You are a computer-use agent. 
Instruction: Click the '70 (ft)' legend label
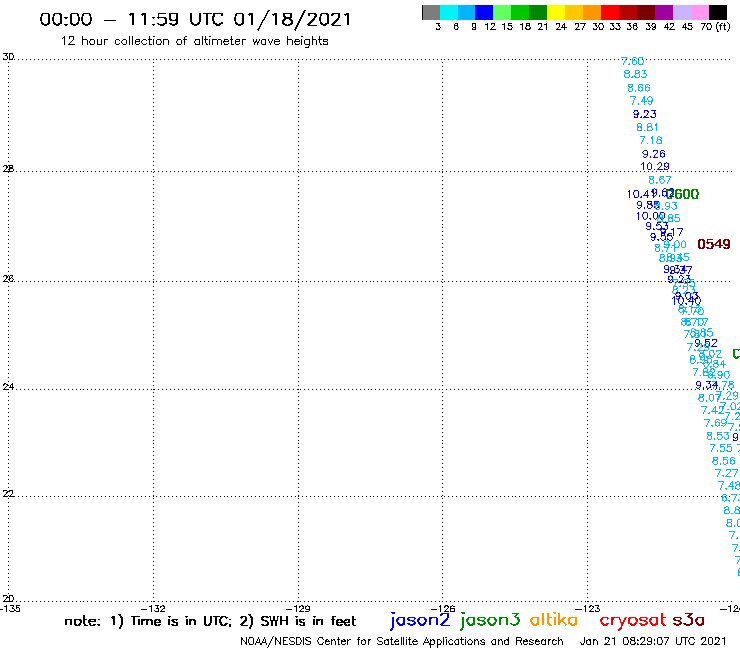(715, 27)
